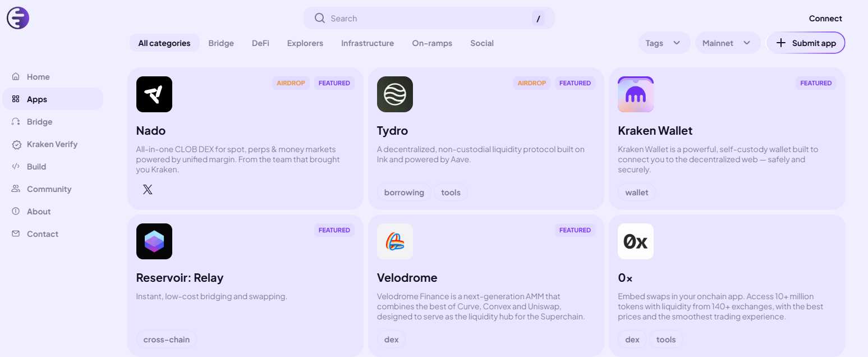Select the Bridge icon in the sidebar
The width and height of the screenshot is (868, 357).
[x=16, y=121]
